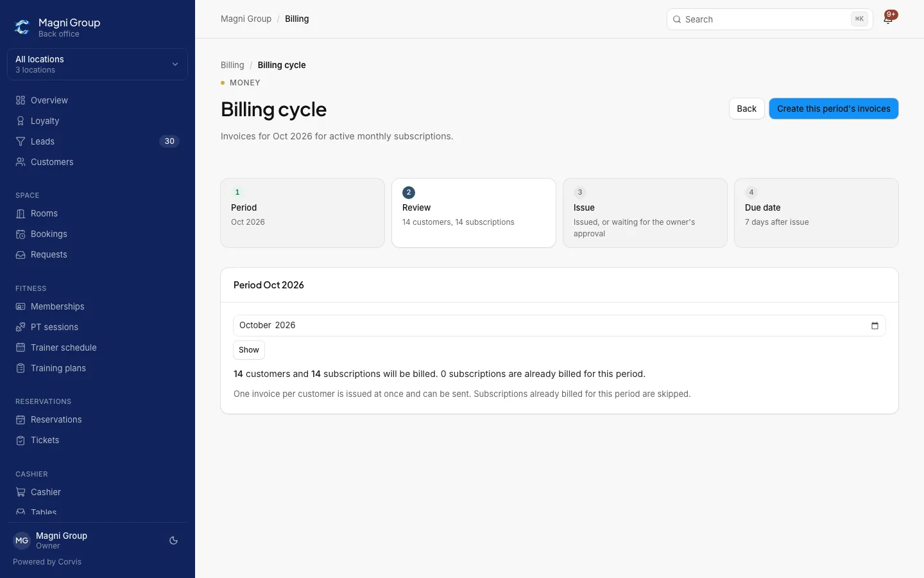Click the Back button
The width and height of the screenshot is (924, 578).
[x=746, y=109]
